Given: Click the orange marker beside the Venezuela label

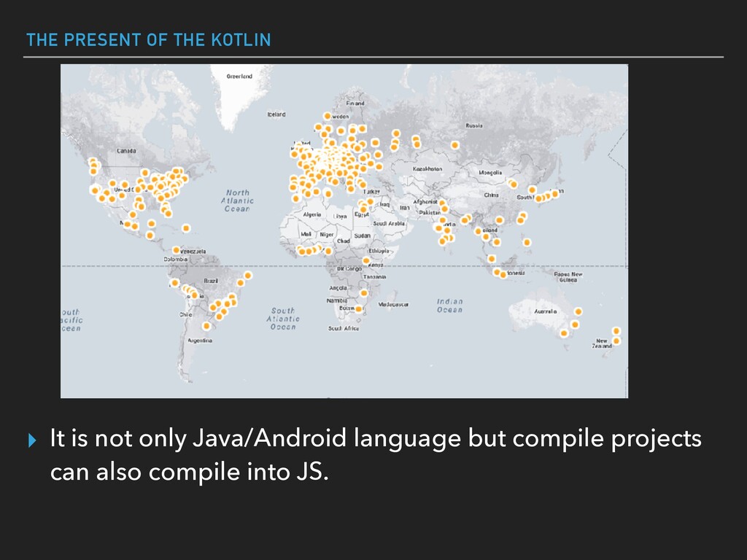Looking at the screenshot, I should [176, 250].
